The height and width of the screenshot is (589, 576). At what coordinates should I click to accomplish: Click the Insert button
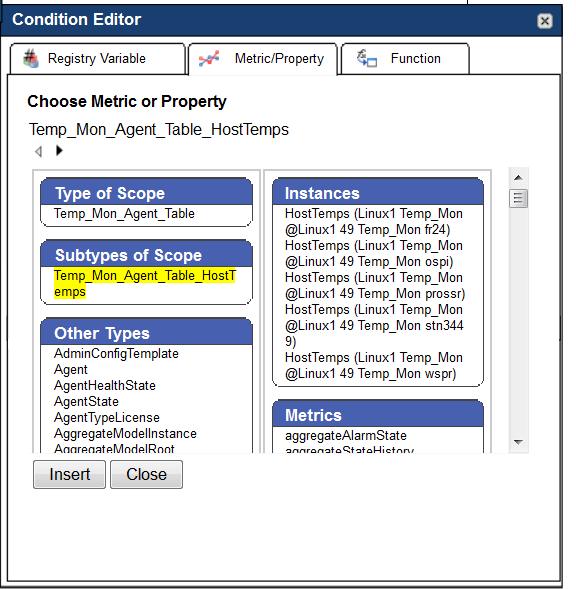click(70, 474)
